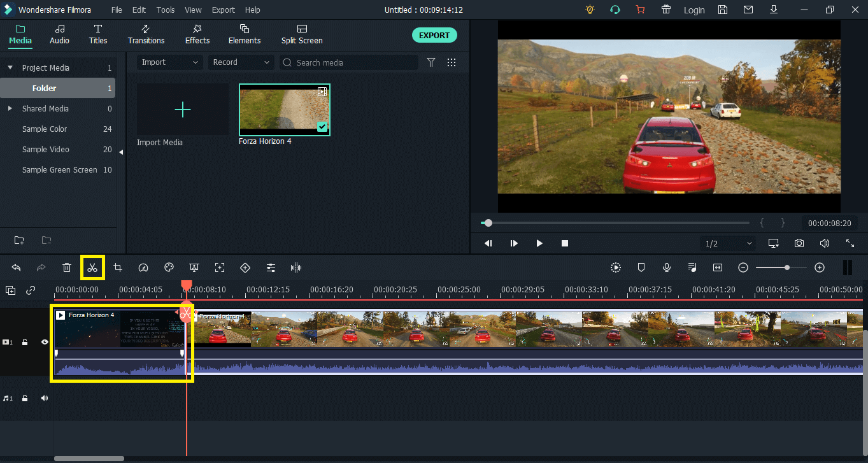Open the File menu
868x463 pixels.
117,10
